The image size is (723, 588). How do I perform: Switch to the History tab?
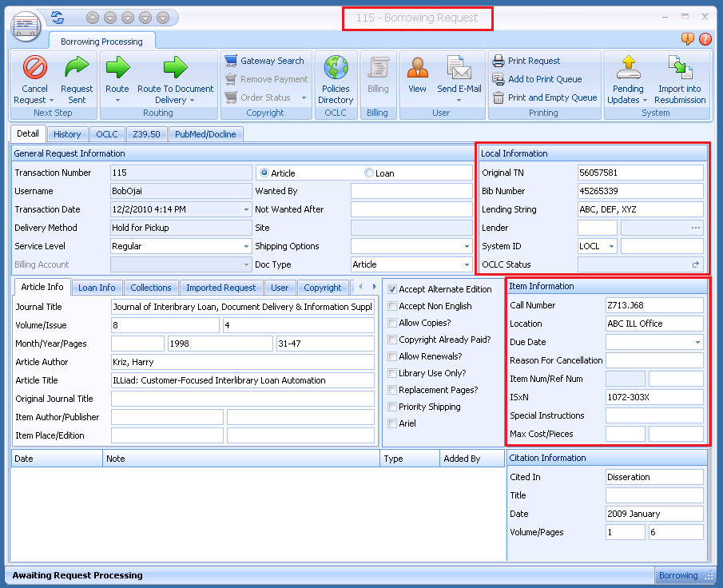(x=67, y=134)
